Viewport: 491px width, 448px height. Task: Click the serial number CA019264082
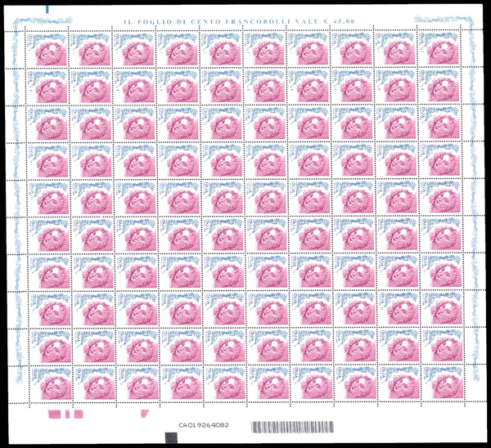(204, 425)
